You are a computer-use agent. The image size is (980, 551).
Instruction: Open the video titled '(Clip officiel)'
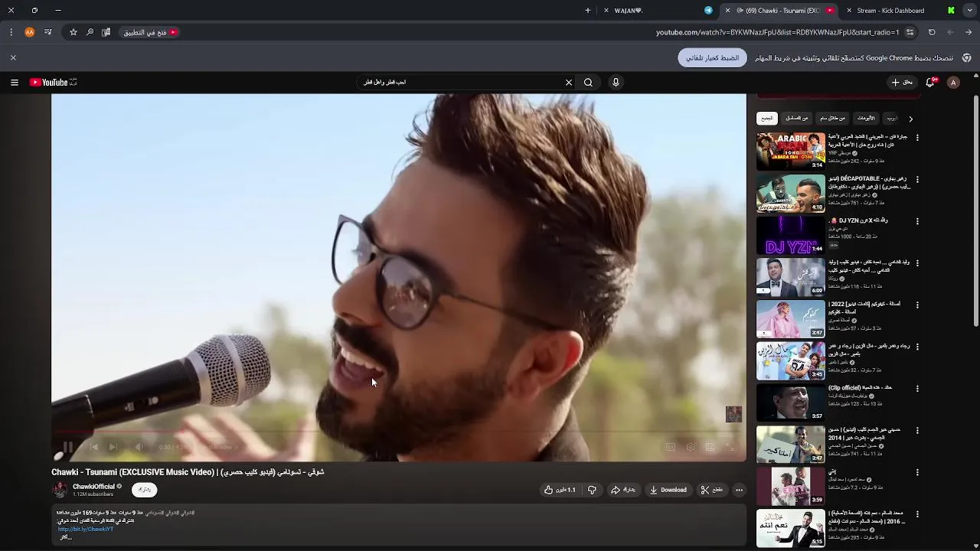pyautogui.click(x=860, y=388)
